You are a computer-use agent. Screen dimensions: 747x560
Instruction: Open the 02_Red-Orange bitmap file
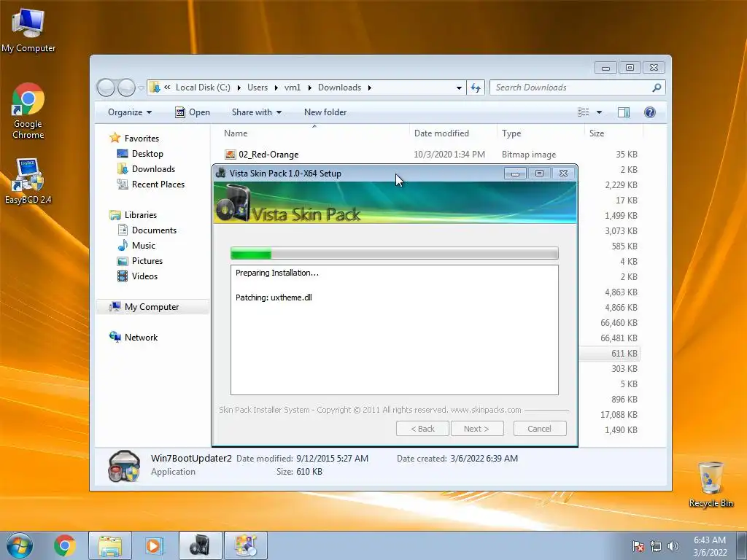click(x=268, y=155)
